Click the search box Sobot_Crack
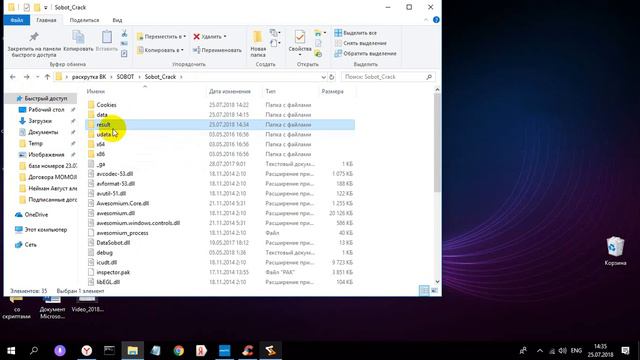The image size is (640, 360). (x=388, y=77)
